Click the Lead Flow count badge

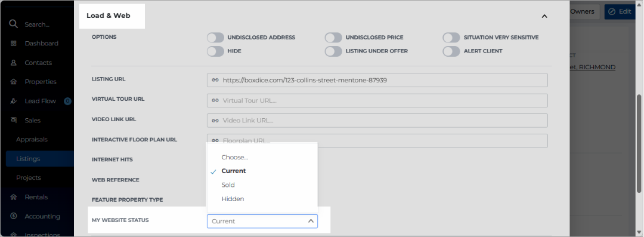click(68, 101)
